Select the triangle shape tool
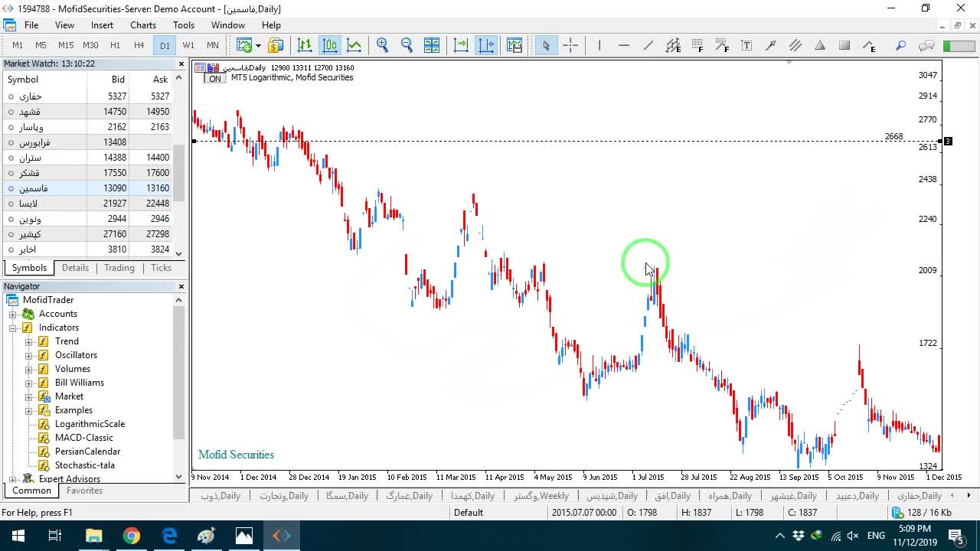Viewport: 980px width, 551px height. tap(820, 45)
